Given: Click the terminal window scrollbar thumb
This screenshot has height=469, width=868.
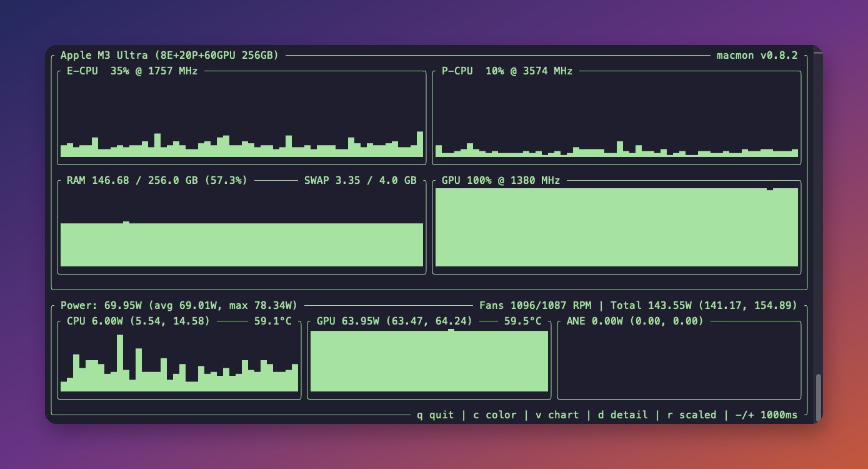Looking at the screenshot, I should pyautogui.click(x=818, y=396).
